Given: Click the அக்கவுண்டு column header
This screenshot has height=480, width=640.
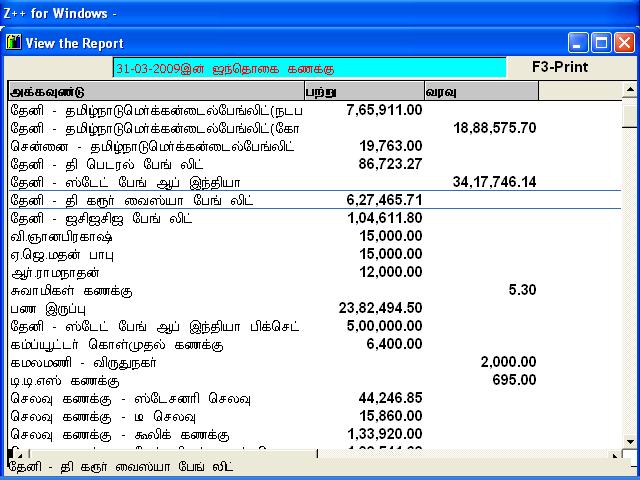Looking at the screenshot, I should coord(156,91).
